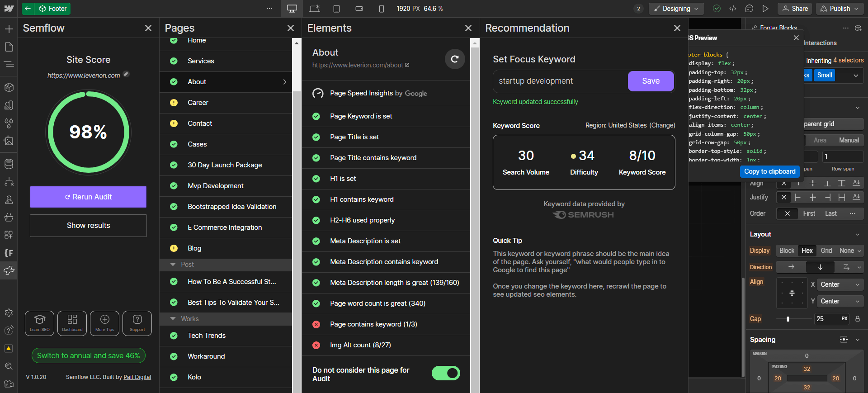Choose Last order option
The height and width of the screenshot is (393, 868).
point(831,213)
